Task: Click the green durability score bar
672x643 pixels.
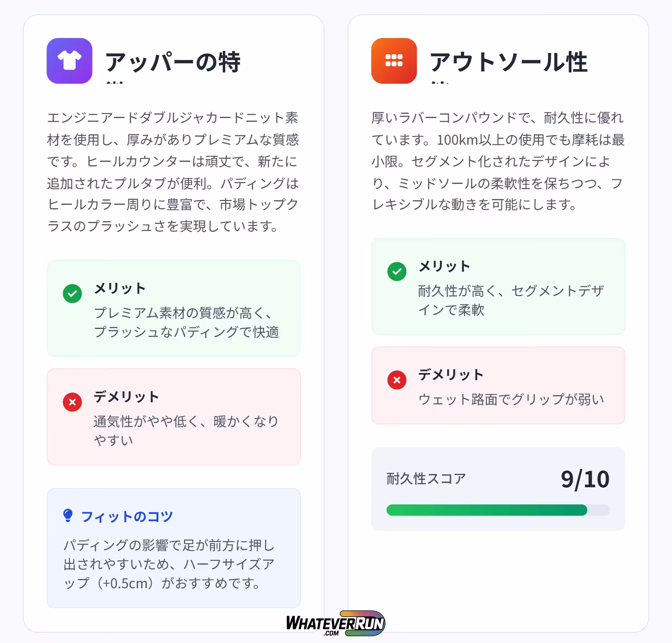Action: [486, 510]
